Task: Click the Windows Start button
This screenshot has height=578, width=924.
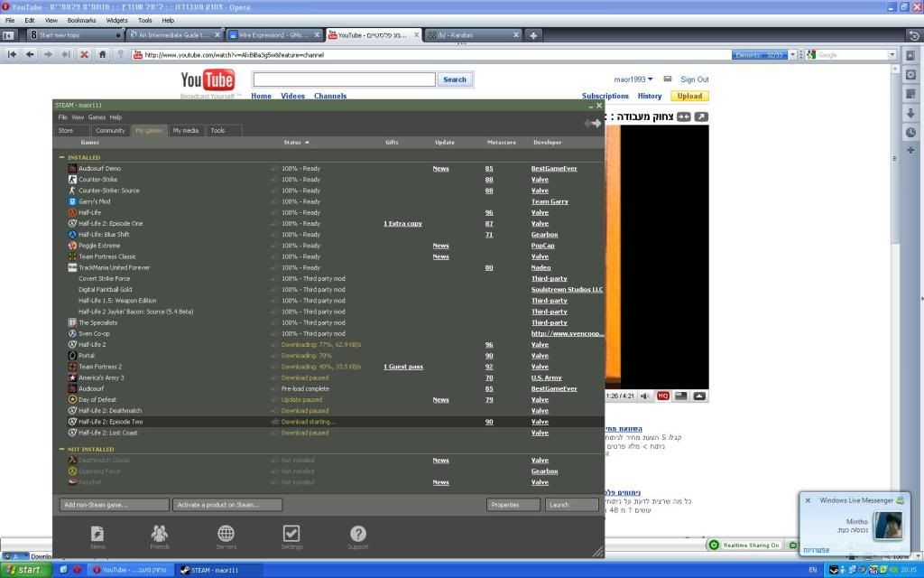Action: [26, 570]
